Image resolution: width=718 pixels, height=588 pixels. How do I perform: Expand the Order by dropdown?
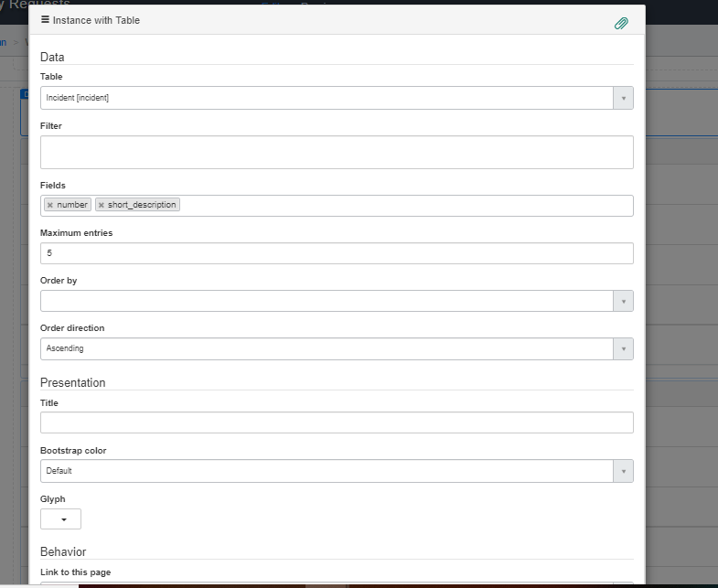pyautogui.click(x=623, y=301)
